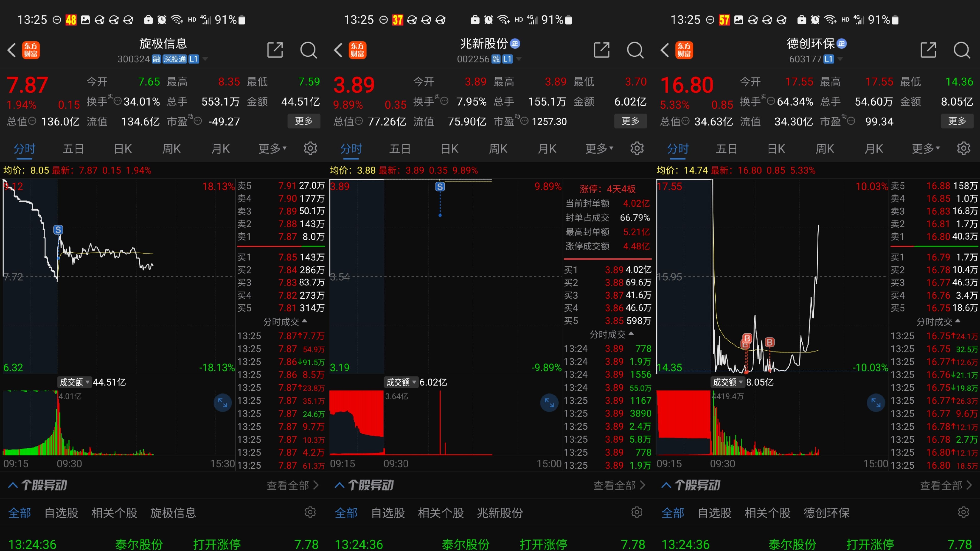
Task: Select 自选股 filter in 旋极信息 个股异动
Action: coord(61,512)
